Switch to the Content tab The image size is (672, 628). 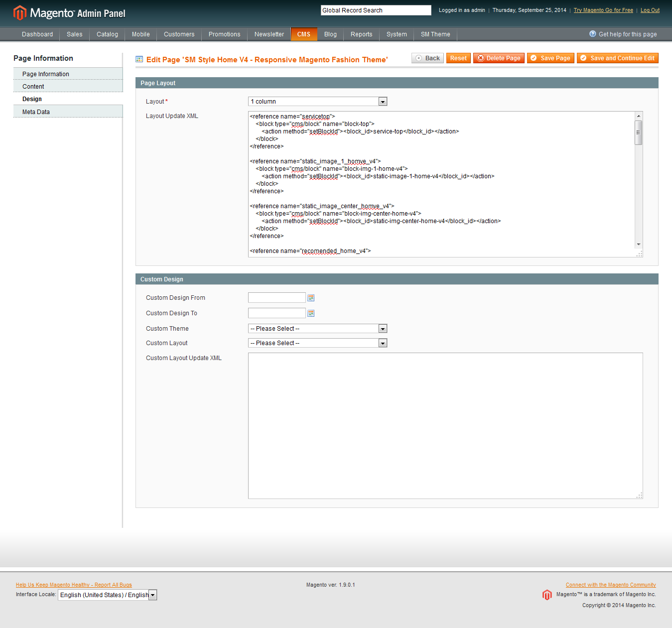68,86
